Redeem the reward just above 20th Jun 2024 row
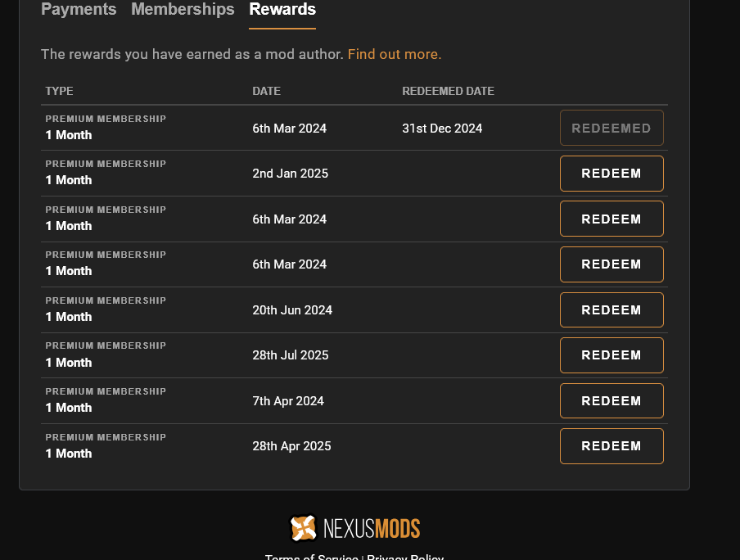740x560 pixels. 611,264
